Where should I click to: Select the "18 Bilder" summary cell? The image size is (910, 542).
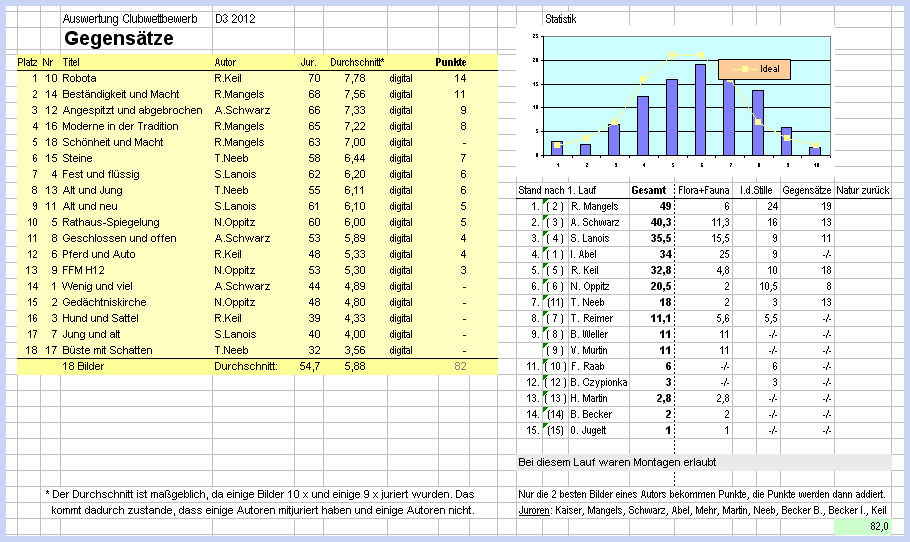(x=84, y=367)
